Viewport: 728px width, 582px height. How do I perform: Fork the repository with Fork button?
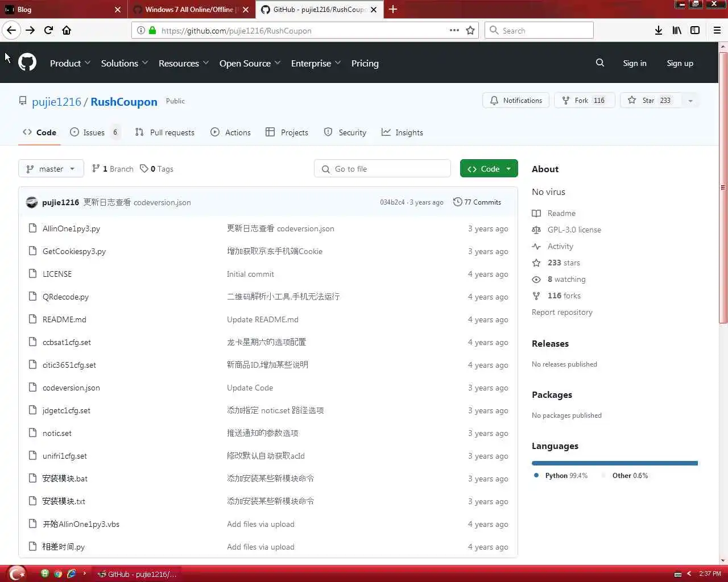(x=584, y=101)
